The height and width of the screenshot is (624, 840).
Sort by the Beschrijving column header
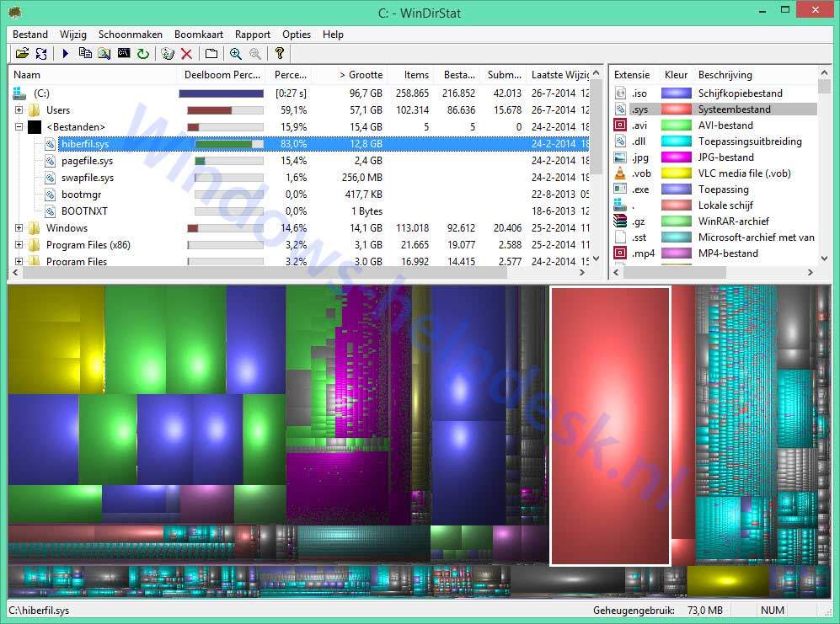click(757, 75)
